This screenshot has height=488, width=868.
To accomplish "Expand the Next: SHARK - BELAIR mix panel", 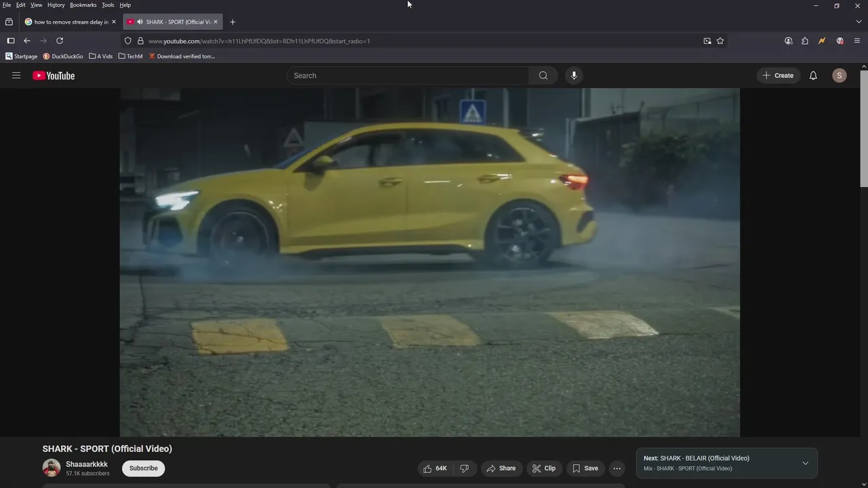I will click(x=805, y=463).
